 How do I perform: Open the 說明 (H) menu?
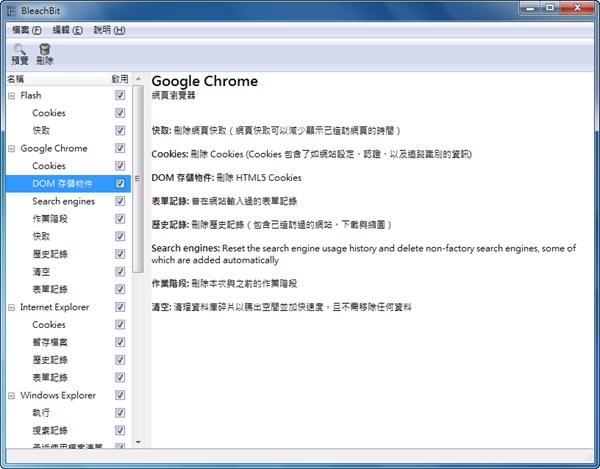109,30
